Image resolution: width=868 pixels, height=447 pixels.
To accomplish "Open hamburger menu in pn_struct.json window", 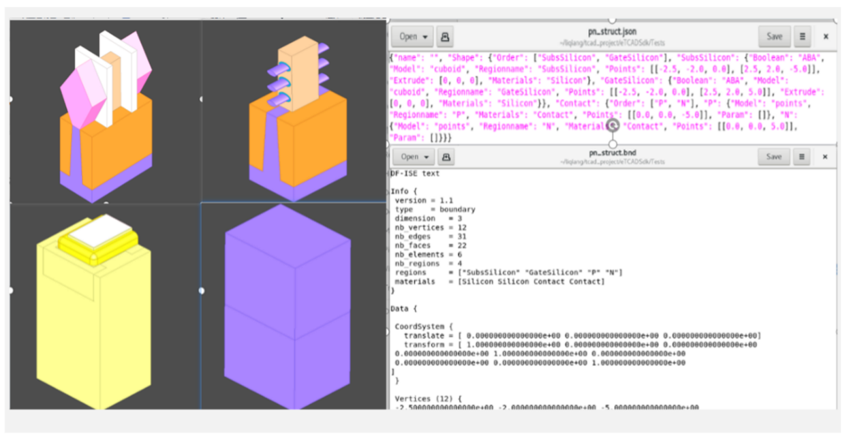I will click(x=802, y=36).
